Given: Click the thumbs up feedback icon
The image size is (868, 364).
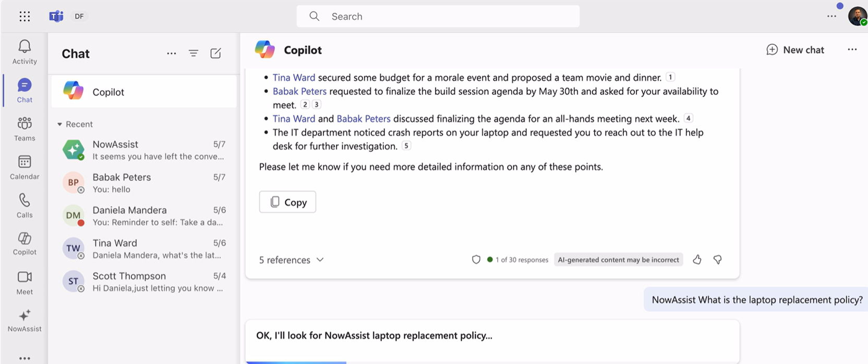Looking at the screenshot, I should coord(697,260).
